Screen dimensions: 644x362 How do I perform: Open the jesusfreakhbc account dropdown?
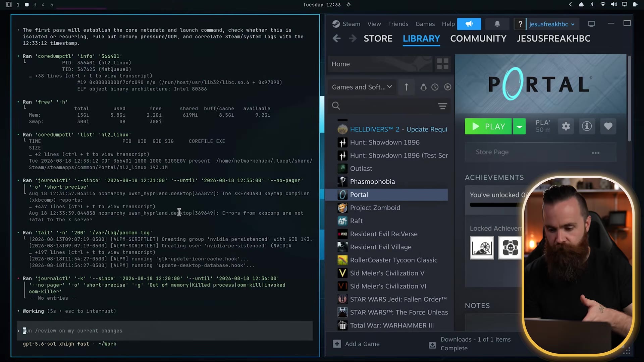click(552, 24)
